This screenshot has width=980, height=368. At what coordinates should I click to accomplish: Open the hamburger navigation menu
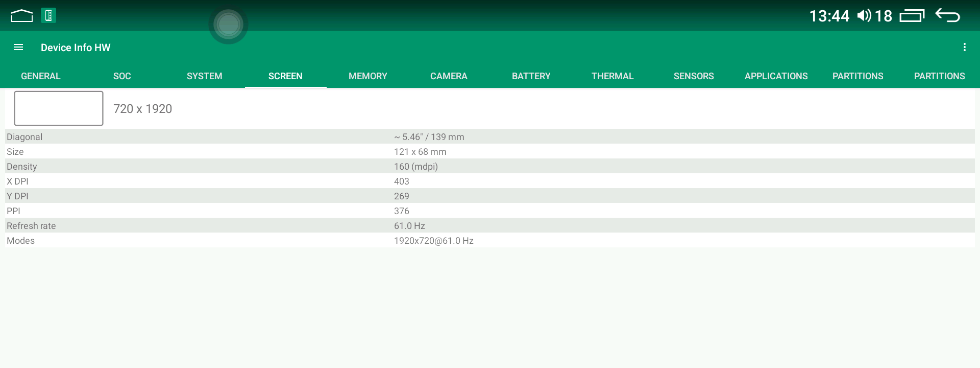pos(18,48)
